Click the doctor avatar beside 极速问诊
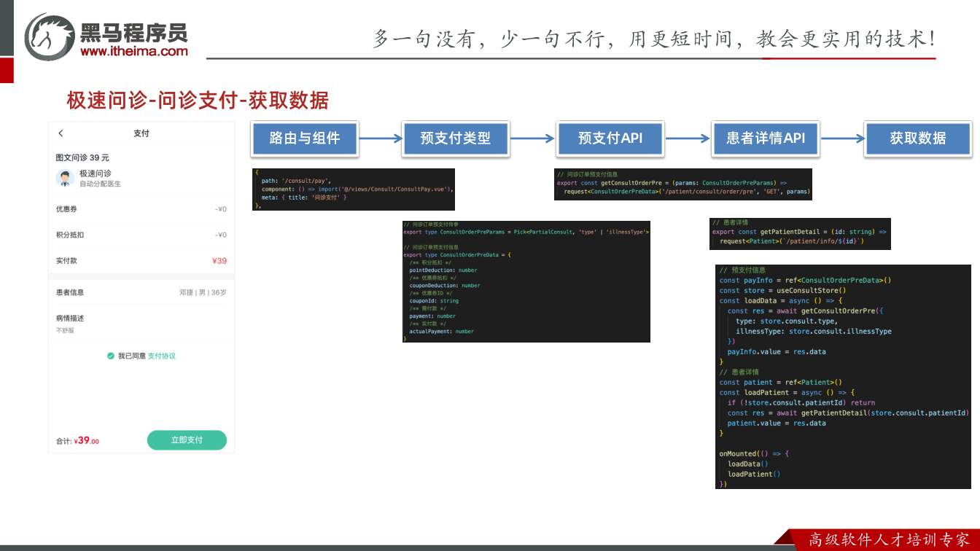Image resolution: width=980 pixels, height=551 pixels. (x=65, y=178)
